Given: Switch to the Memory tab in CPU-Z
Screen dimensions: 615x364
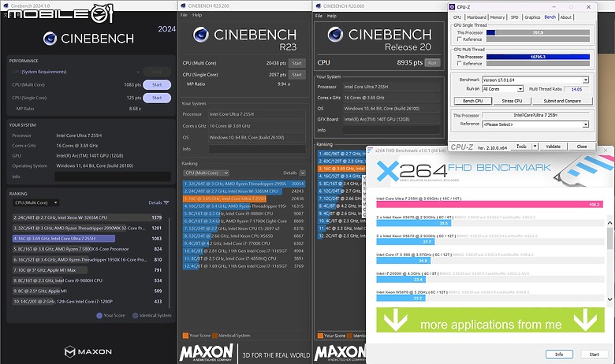Looking at the screenshot, I should [x=498, y=17].
